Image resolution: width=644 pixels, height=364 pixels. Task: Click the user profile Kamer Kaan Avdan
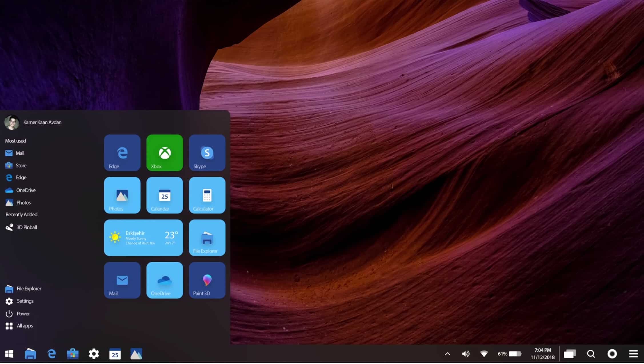(x=33, y=122)
